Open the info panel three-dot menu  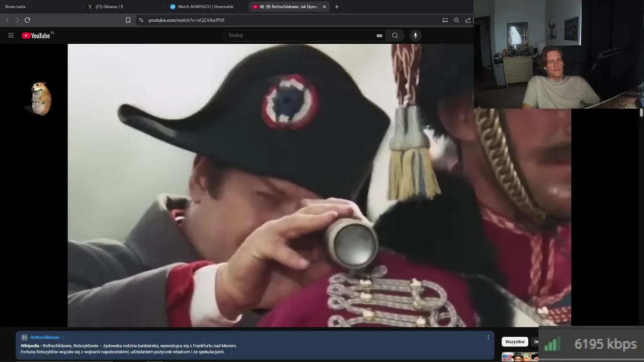point(488,337)
